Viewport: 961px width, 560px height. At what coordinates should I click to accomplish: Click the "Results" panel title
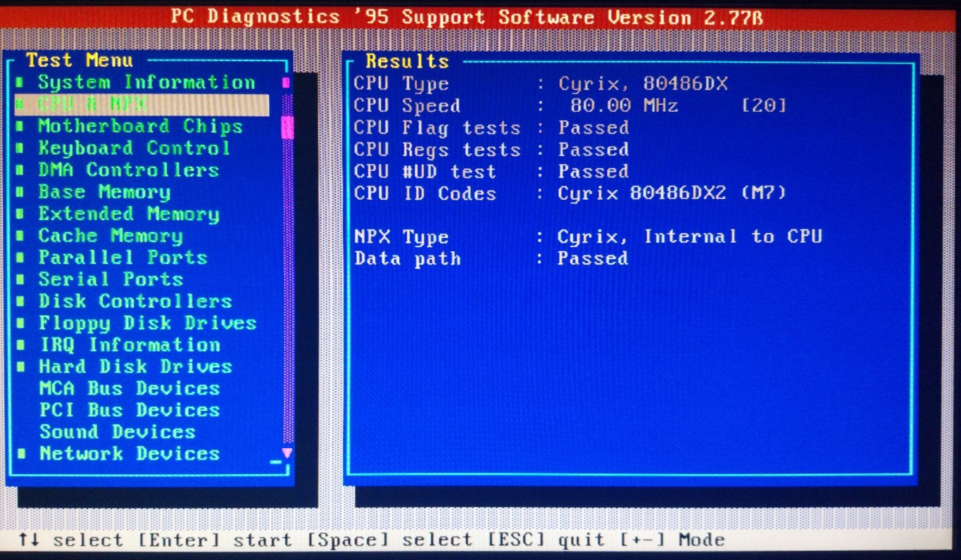coord(407,62)
